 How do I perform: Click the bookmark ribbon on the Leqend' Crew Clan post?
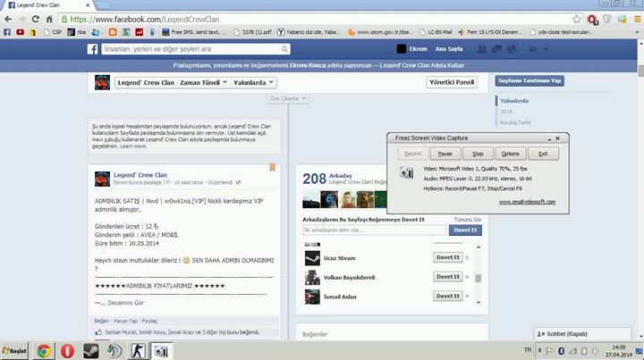(x=272, y=167)
